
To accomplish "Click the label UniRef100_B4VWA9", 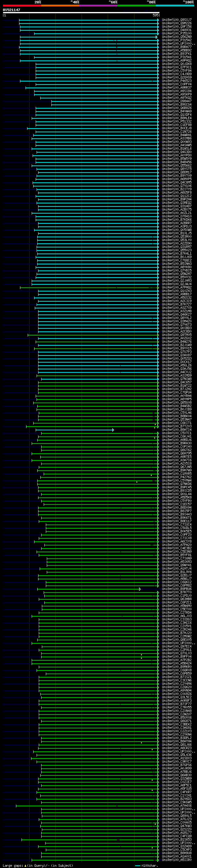I will pos(177,111).
